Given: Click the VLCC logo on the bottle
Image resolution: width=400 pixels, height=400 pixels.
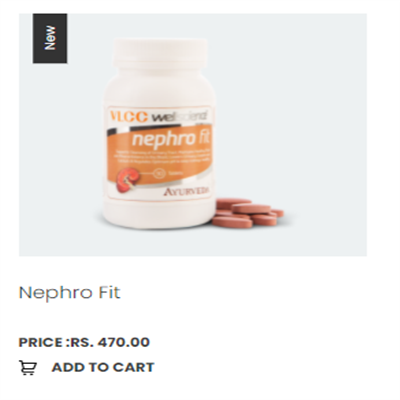Looking at the screenshot, I should (x=129, y=117).
